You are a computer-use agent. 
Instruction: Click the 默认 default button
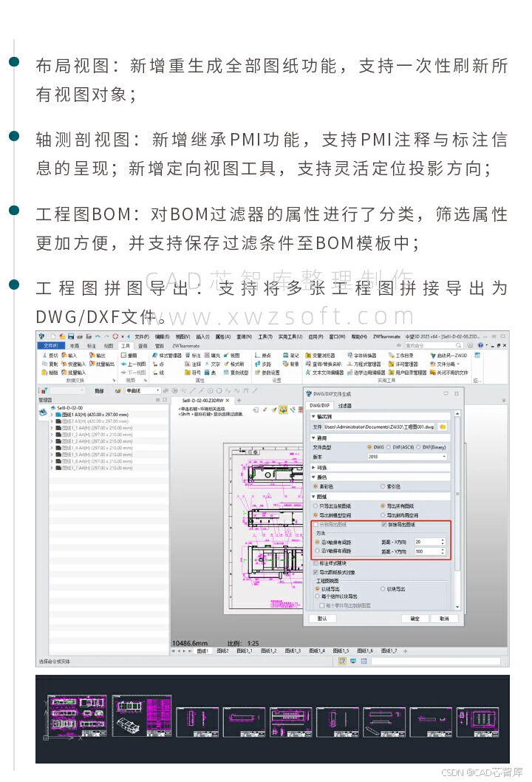click(322, 619)
